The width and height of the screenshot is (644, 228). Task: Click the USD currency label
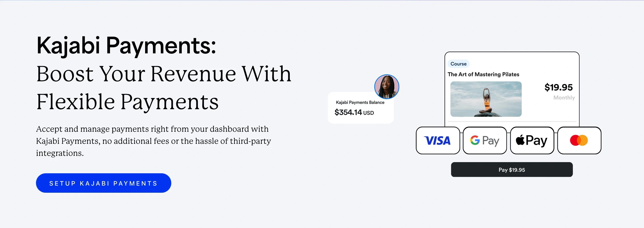pos(369,113)
